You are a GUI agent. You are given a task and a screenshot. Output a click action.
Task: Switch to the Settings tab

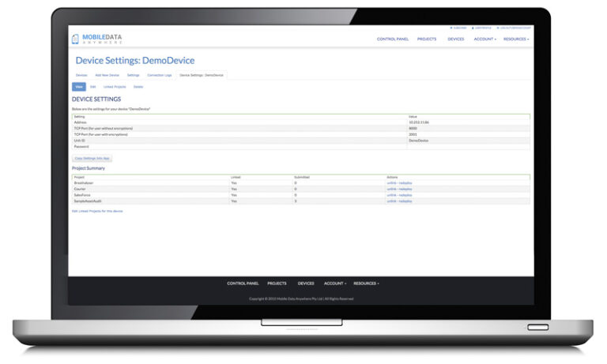point(133,75)
